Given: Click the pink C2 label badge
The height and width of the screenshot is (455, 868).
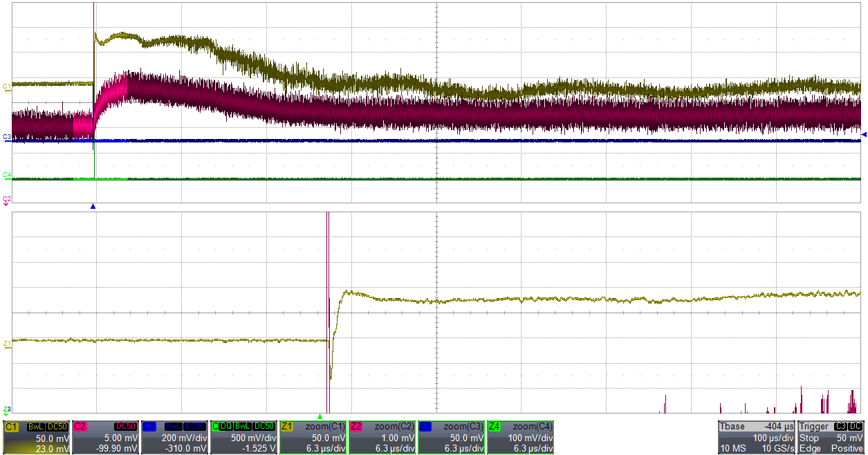Looking at the screenshot, I should point(80,427).
